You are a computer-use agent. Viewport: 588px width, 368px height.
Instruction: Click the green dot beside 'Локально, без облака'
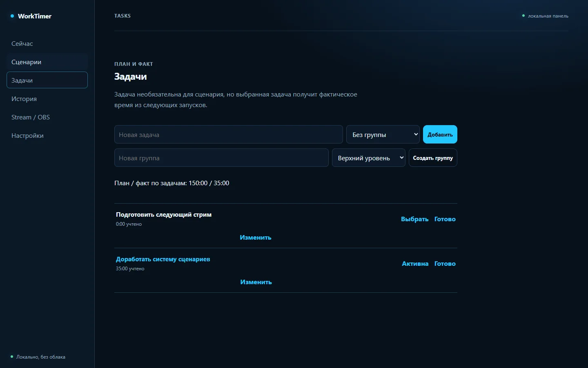(x=12, y=357)
